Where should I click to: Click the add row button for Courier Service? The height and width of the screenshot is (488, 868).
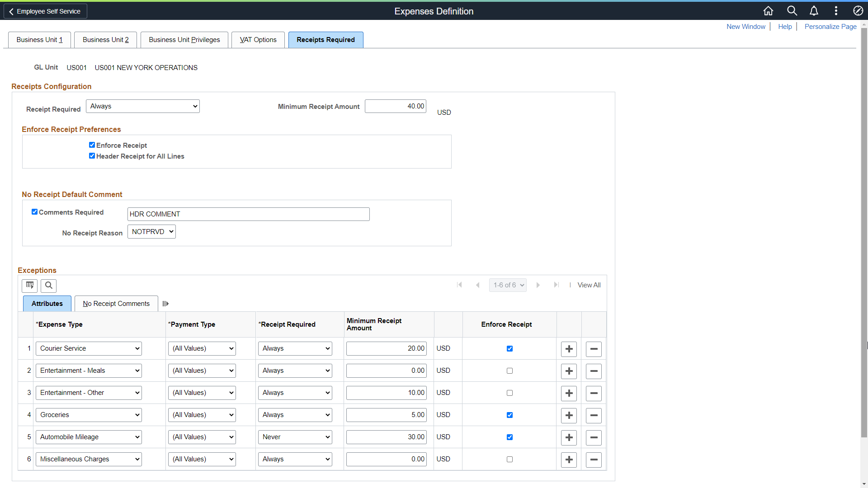point(569,348)
